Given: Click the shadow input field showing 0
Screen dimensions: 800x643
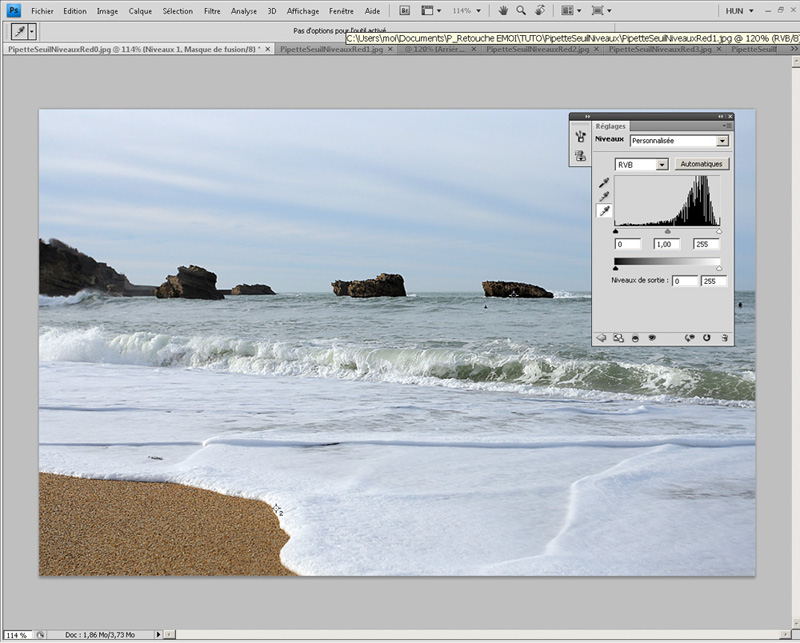Looking at the screenshot, I should pos(628,244).
